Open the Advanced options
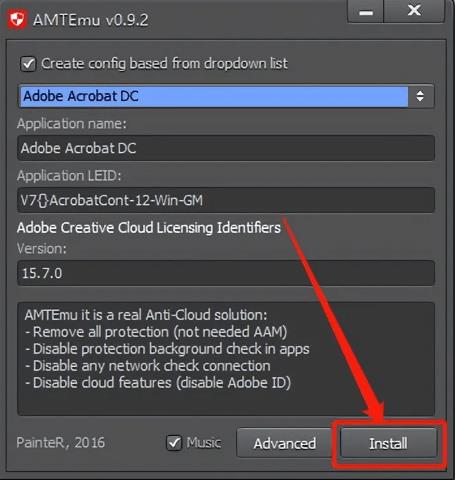Image resolution: width=455 pixels, height=480 pixels. [x=284, y=443]
